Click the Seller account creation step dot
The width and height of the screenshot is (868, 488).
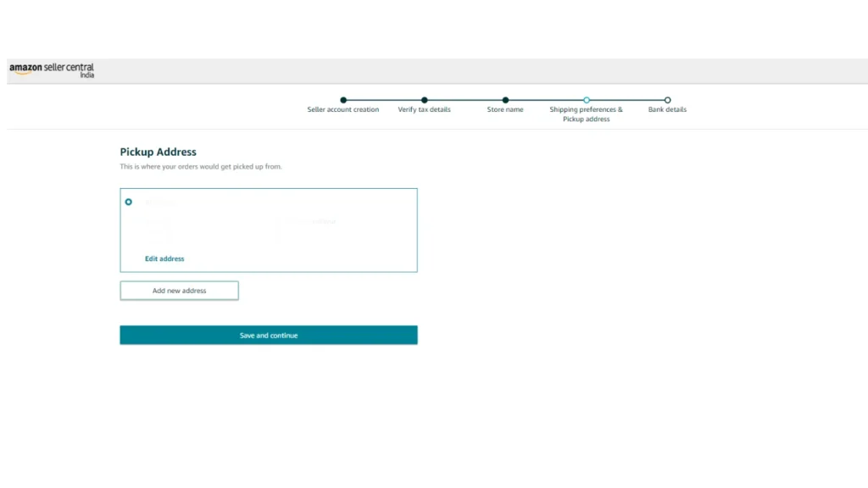tap(343, 100)
